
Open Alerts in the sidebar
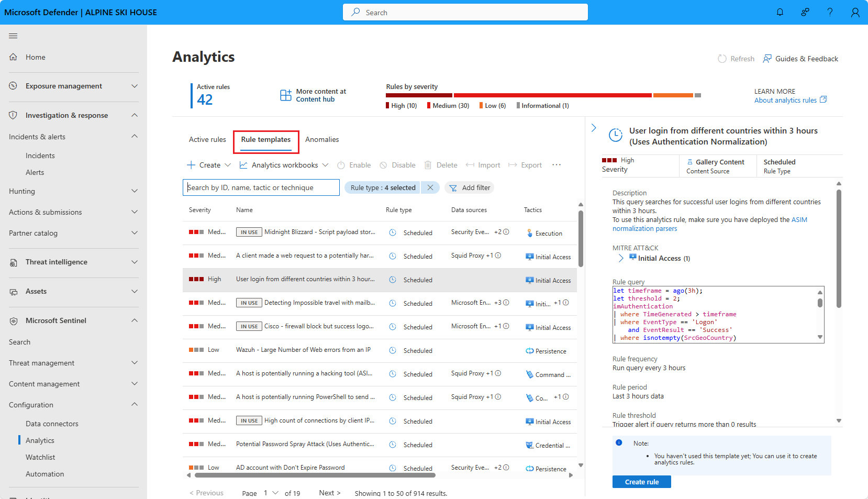tap(35, 172)
